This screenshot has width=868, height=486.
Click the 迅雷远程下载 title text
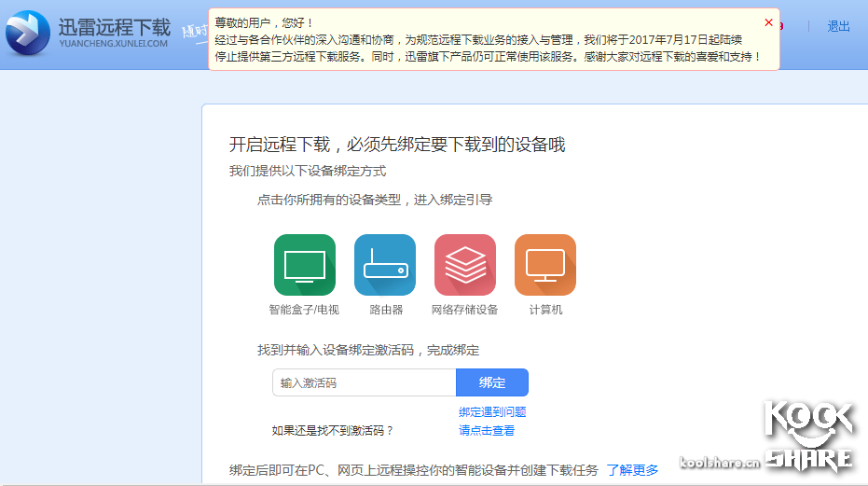point(115,27)
